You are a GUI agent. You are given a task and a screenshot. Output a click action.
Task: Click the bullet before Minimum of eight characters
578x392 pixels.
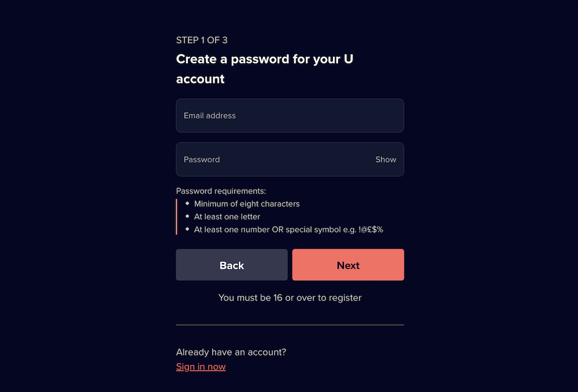[x=187, y=203]
